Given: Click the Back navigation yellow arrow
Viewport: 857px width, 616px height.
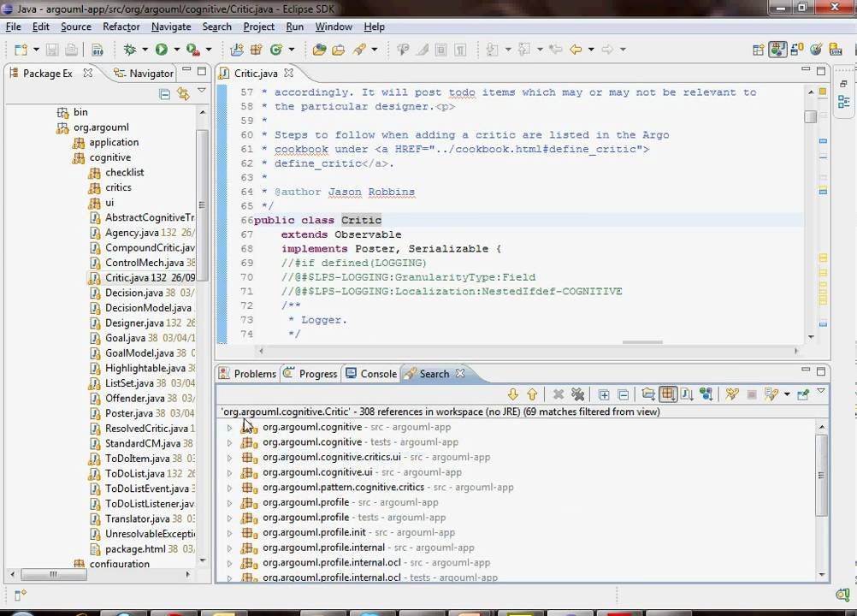Looking at the screenshot, I should pos(576,50).
